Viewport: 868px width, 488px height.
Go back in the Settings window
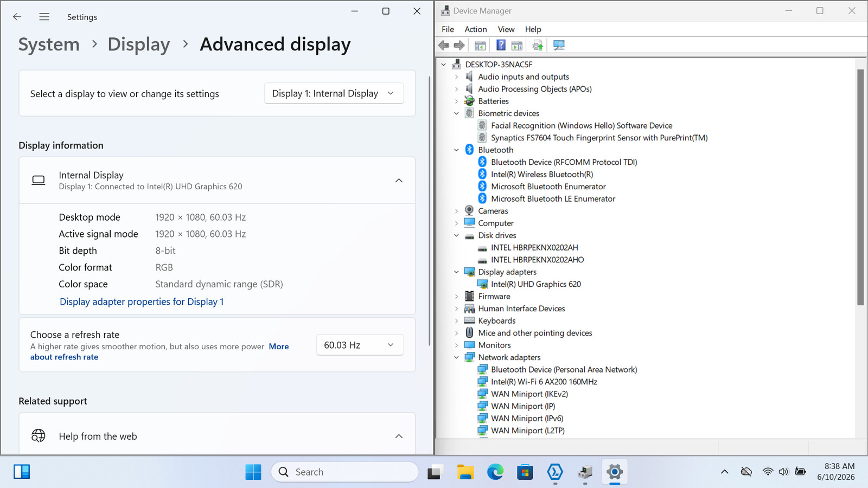[17, 17]
